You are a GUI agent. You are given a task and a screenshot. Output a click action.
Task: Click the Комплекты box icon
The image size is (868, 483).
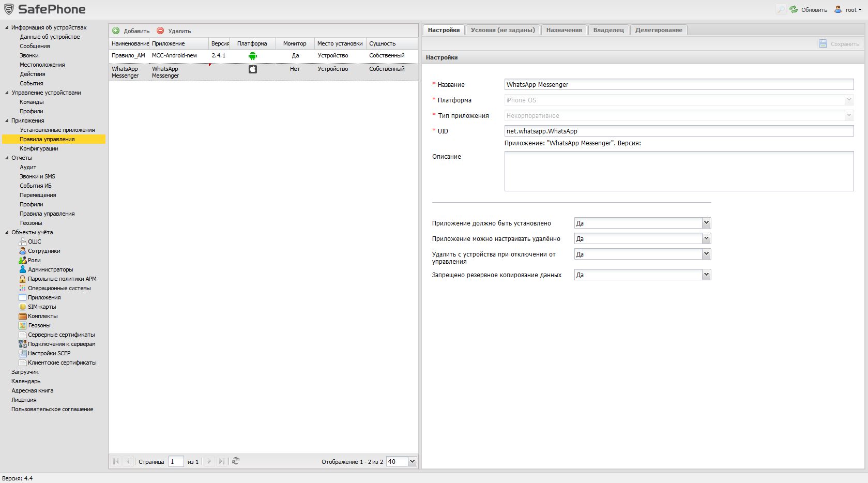23,316
